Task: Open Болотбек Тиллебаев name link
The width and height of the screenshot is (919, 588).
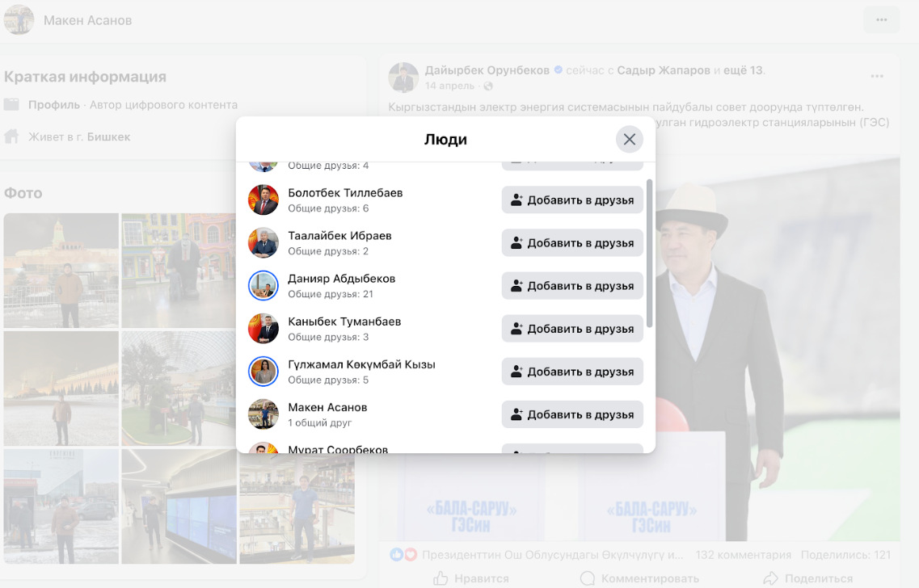Action: coord(345,193)
